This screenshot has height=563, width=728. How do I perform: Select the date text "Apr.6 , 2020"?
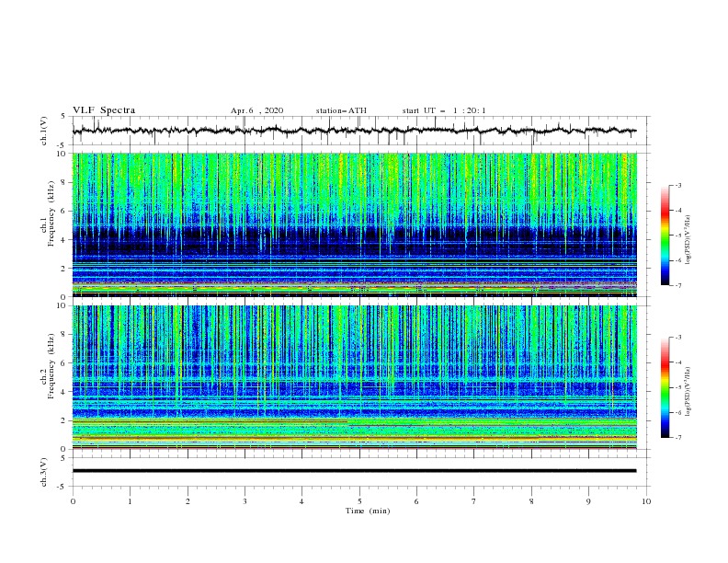coord(256,110)
